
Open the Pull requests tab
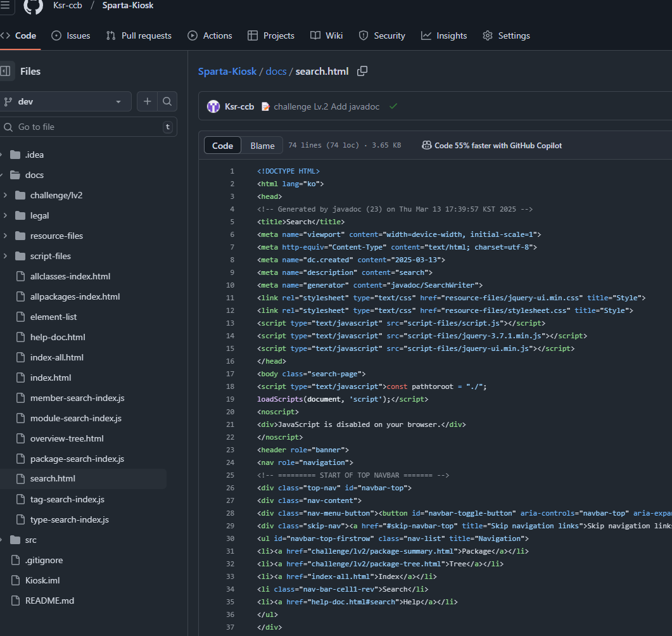point(139,35)
